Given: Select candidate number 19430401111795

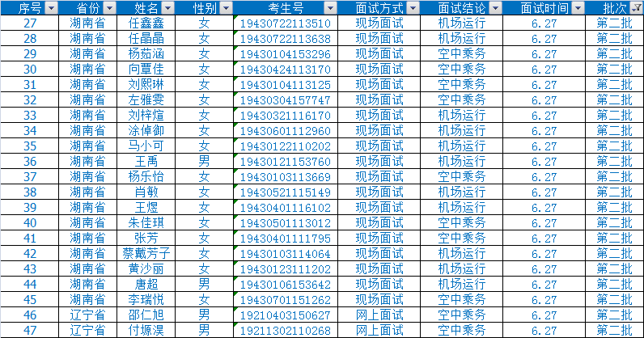Looking at the screenshot, I should pyautogui.click(x=286, y=239).
